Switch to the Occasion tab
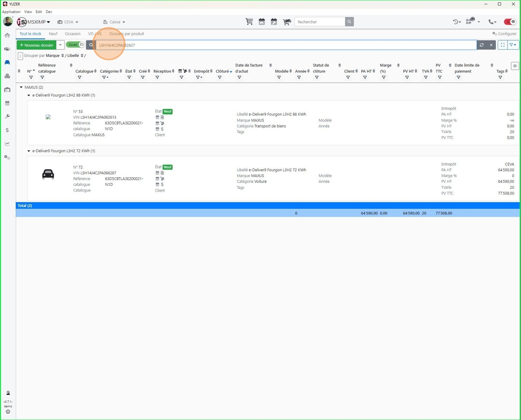The width and height of the screenshot is (521, 420). click(x=73, y=33)
